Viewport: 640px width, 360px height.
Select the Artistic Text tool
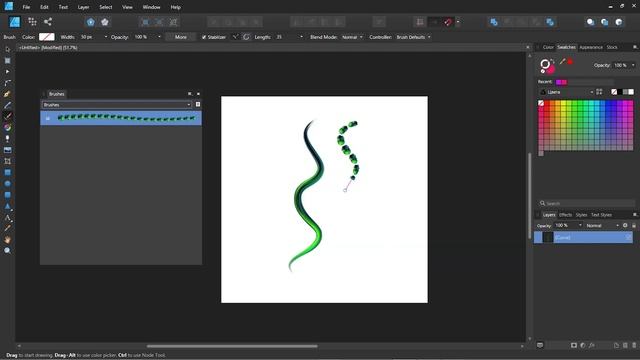coord(7,217)
